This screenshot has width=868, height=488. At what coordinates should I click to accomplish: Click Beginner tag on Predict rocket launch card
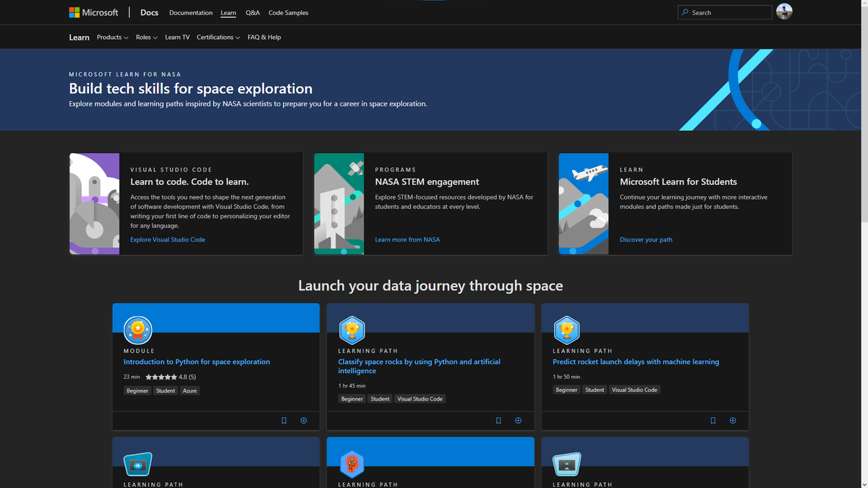click(566, 390)
